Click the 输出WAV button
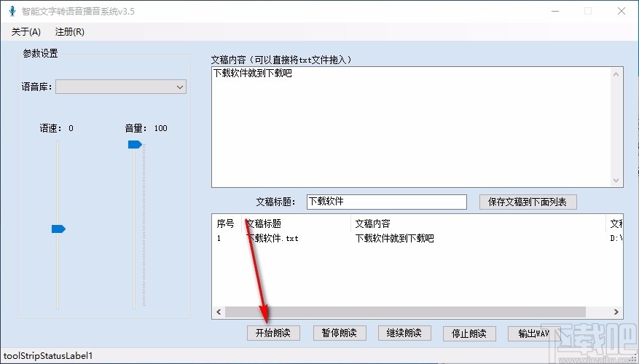Image resolution: width=639 pixels, height=364 pixels. [x=534, y=333]
